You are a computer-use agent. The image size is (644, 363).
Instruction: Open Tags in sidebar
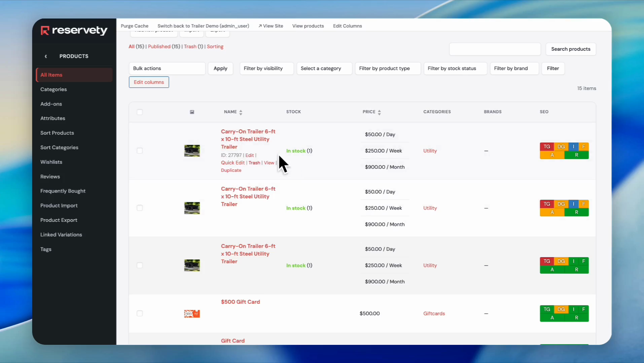tap(46, 249)
